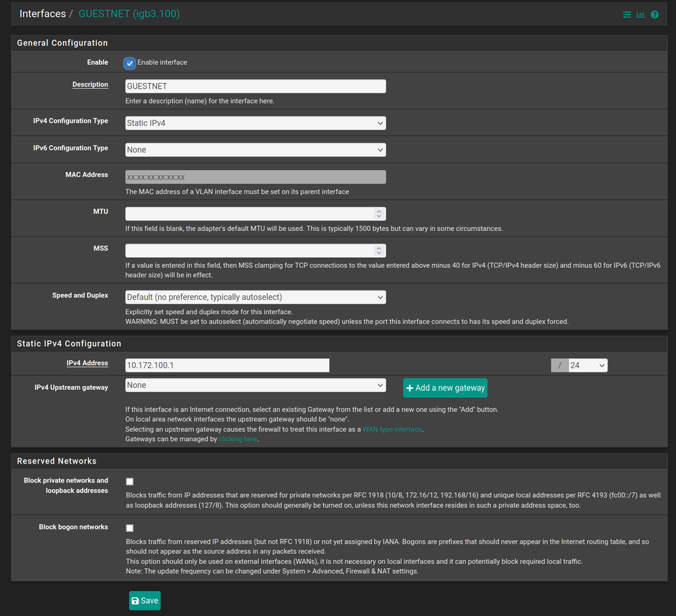Viewport: 676px width, 616px height.
Task: Go to Interfaces breadcrumb
Action: tap(43, 14)
